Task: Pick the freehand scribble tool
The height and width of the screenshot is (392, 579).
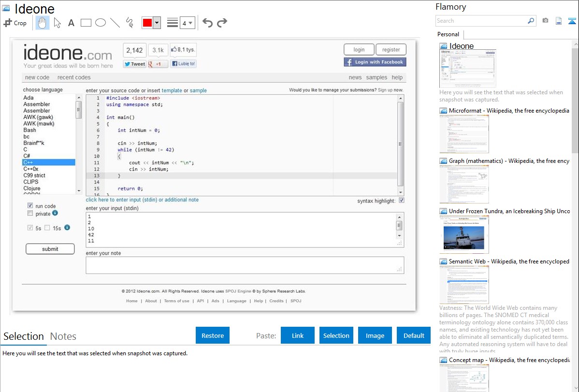Action: (x=130, y=23)
